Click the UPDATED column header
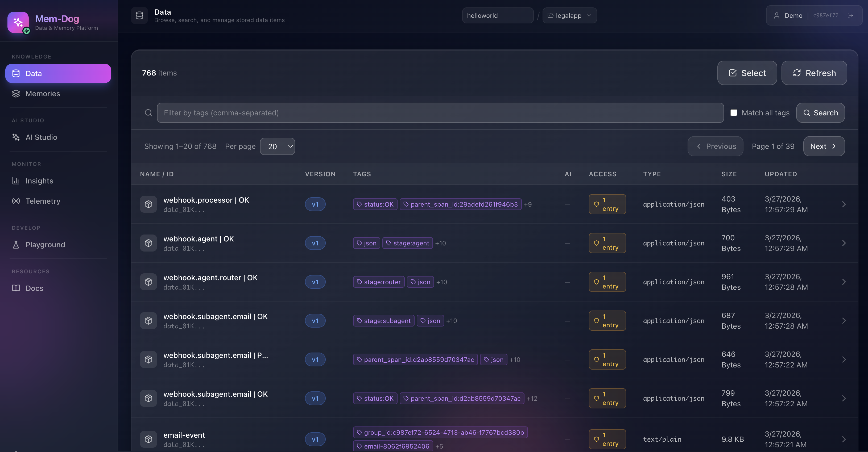 tap(781, 174)
